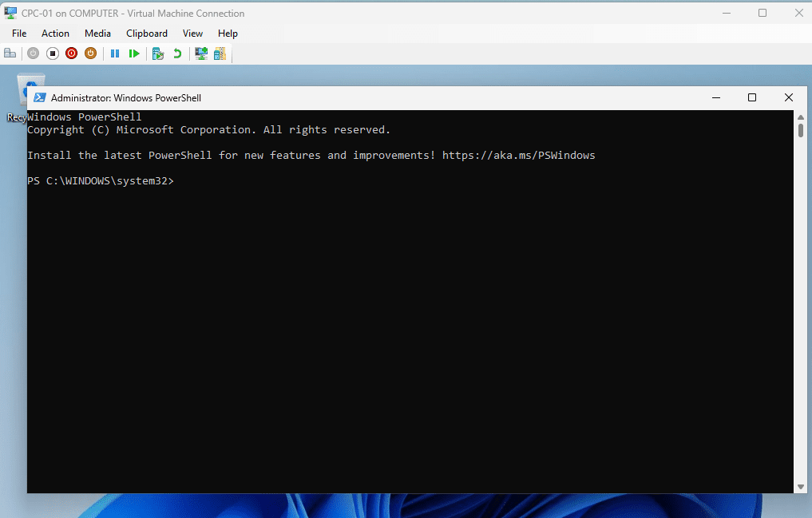Image resolution: width=812 pixels, height=518 pixels.
Task: Open the Media menu
Action: tap(97, 33)
